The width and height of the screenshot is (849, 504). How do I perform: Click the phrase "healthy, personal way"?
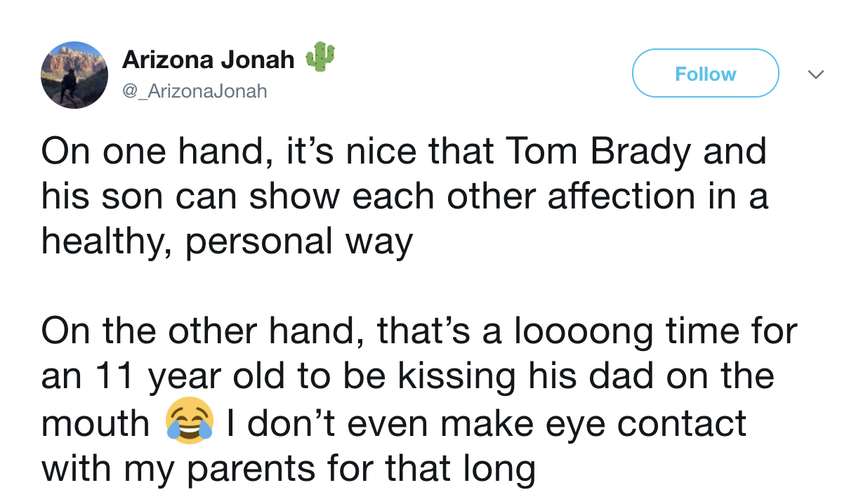[227, 243]
